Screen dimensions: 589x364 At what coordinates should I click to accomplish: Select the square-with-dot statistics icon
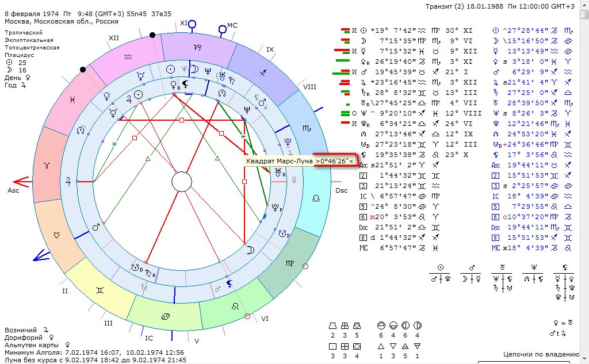pos(332,347)
